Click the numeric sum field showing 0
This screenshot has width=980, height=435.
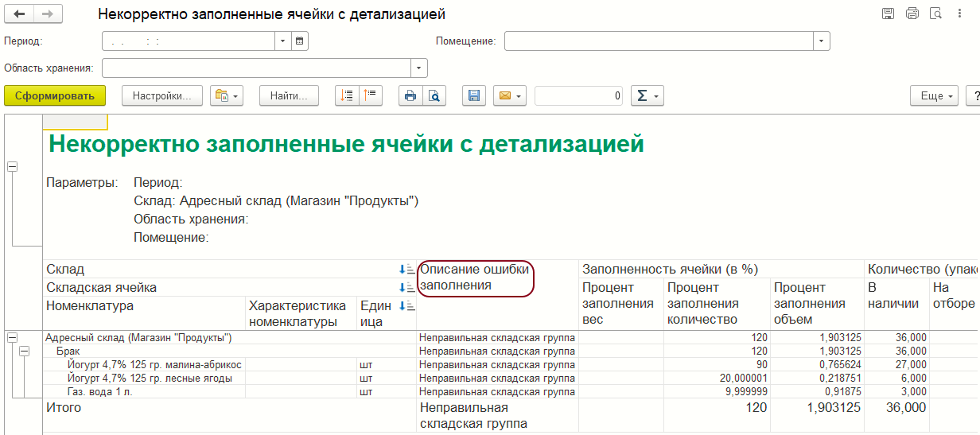(579, 95)
